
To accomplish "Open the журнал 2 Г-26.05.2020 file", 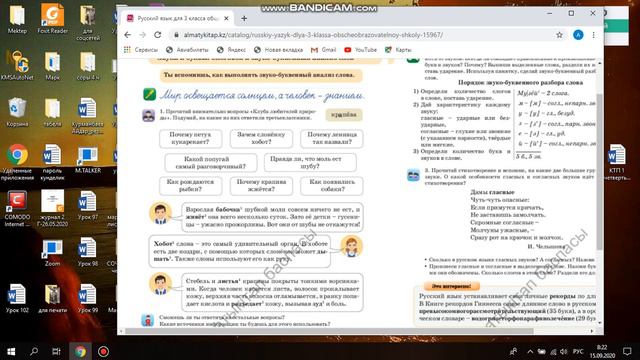I will point(52,209).
